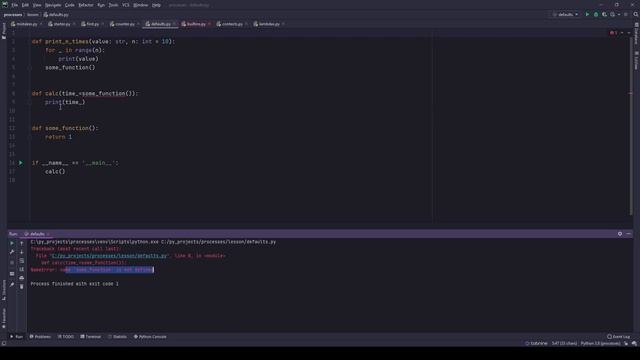
Task: Click the wrench settings icon in Run panel
Action: tap(12, 252)
